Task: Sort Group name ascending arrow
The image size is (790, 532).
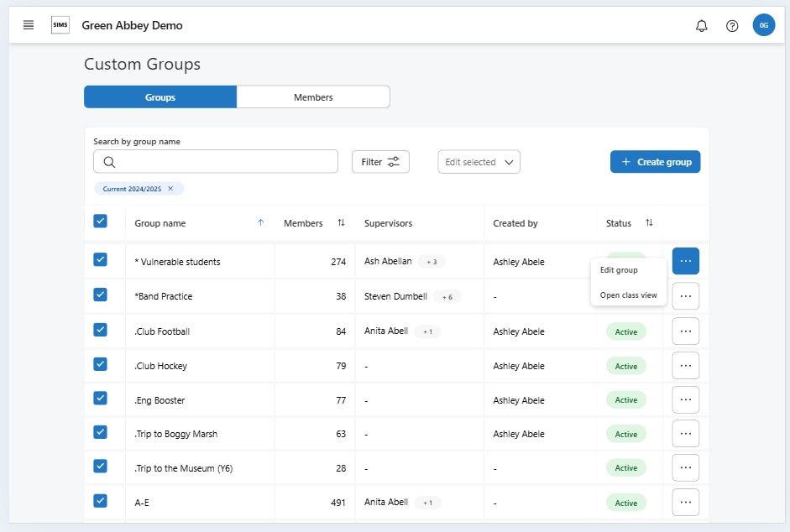Action: coord(260,223)
